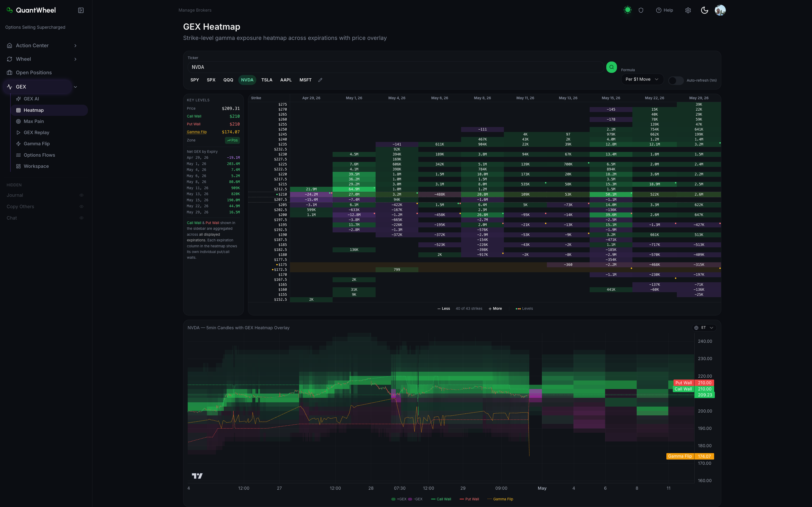
Task: Open the user profile avatar
Action: point(720,10)
